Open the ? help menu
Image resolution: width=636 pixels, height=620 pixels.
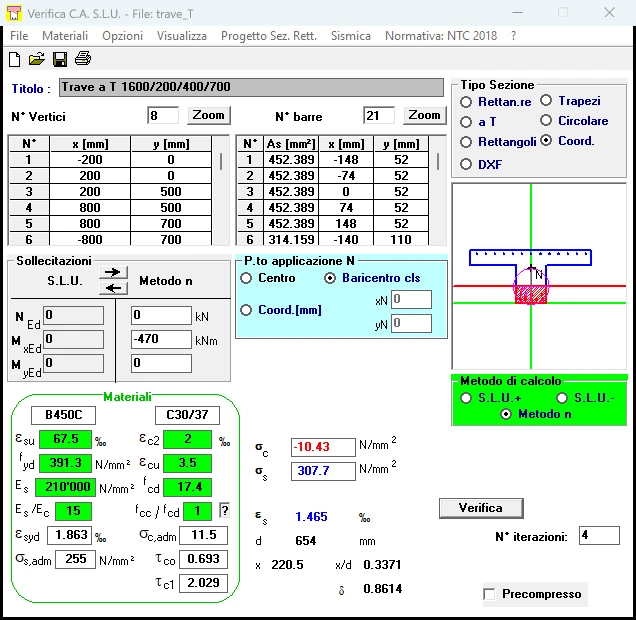514,36
